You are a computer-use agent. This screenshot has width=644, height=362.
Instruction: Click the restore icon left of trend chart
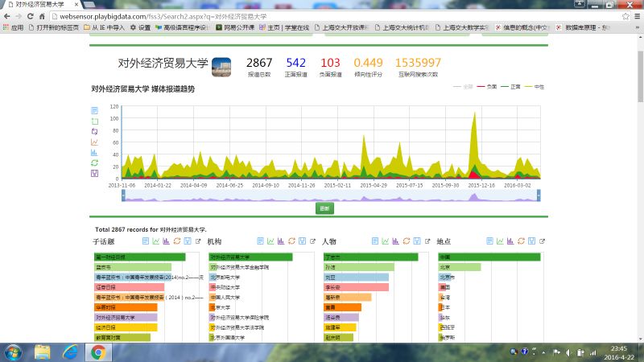coord(95,162)
